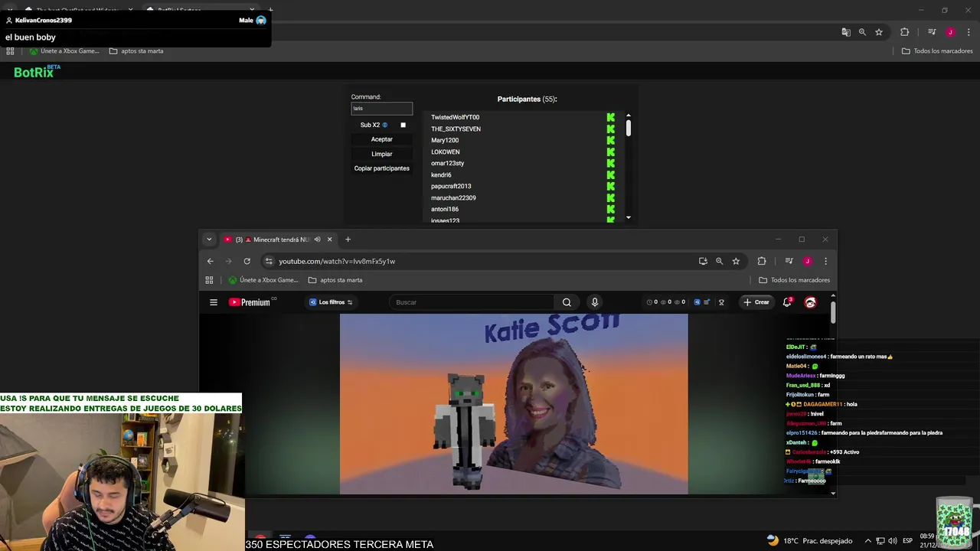This screenshot has width=980, height=551.
Task: Click the YouTube search magnifier button
Action: [x=567, y=302]
